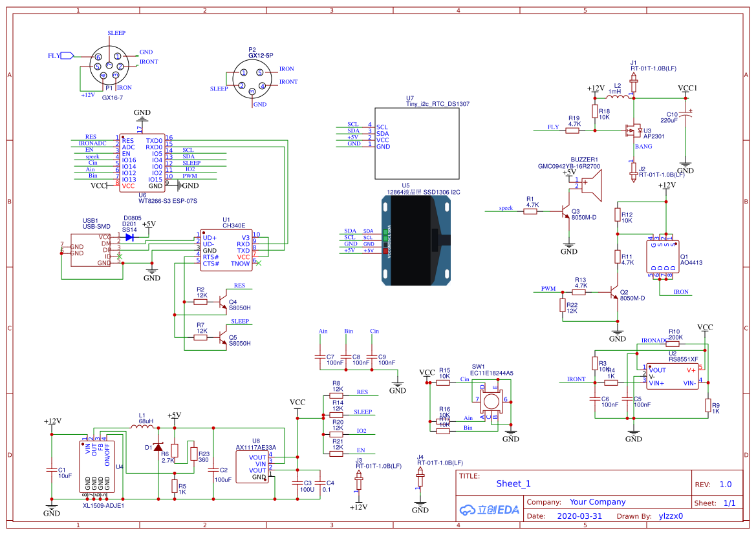The width and height of the screenshot is (756, 535).
Task: Select resistor R19 4.7K
Action: point(572,131)
